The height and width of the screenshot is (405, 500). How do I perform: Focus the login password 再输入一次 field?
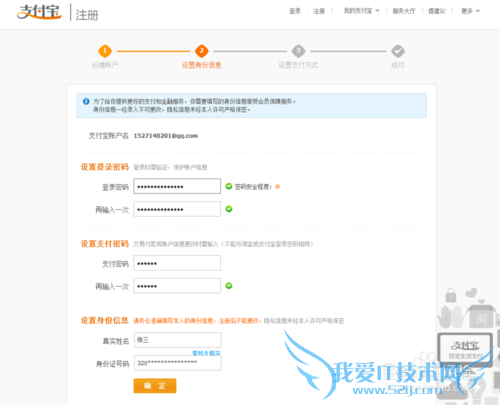(177, 209)
